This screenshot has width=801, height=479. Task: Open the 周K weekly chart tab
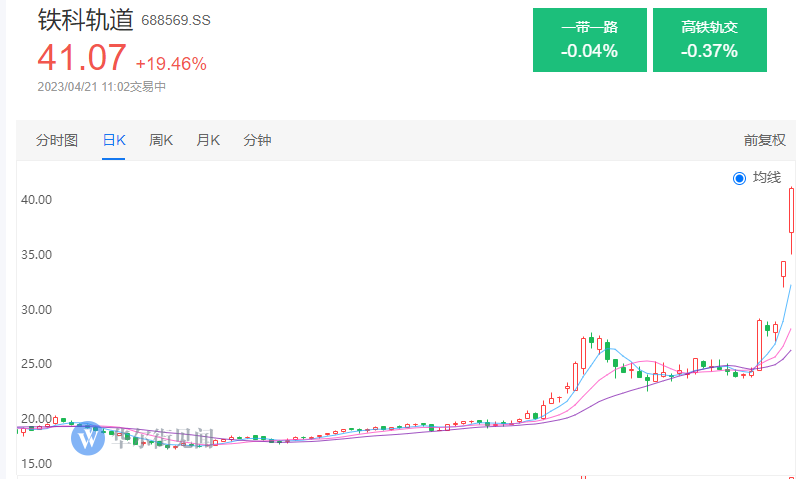(161, 140)
